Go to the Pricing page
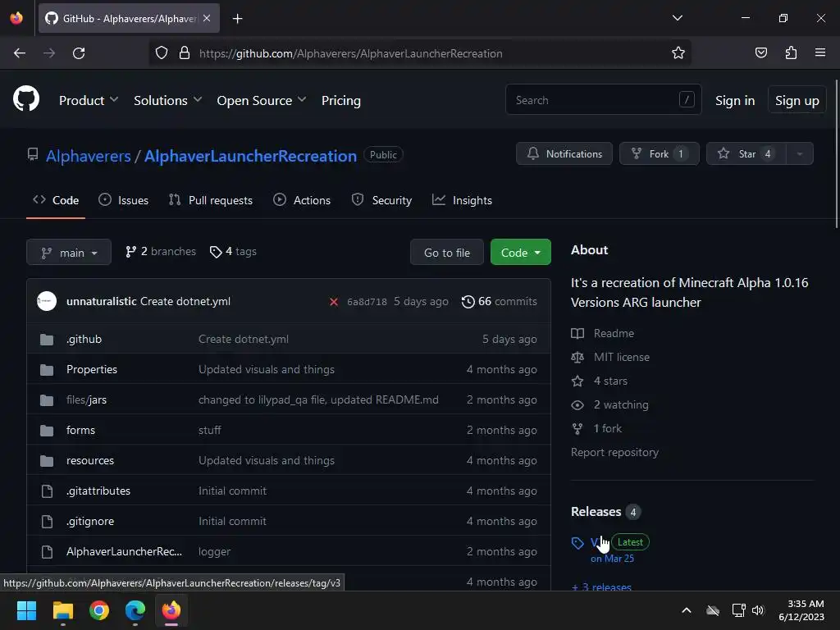 (340, 100)
